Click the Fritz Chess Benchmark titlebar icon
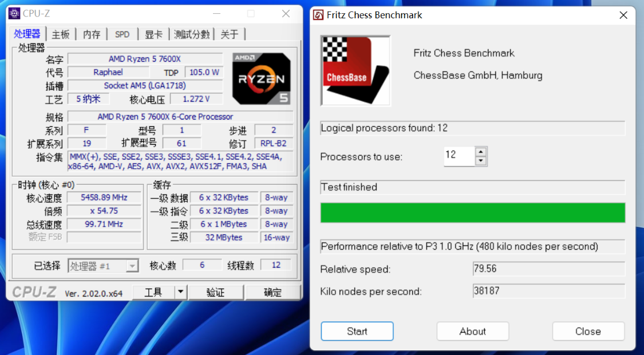Image resolution: width=644 pixels, height=355 pixels. (x=318, y=15)
